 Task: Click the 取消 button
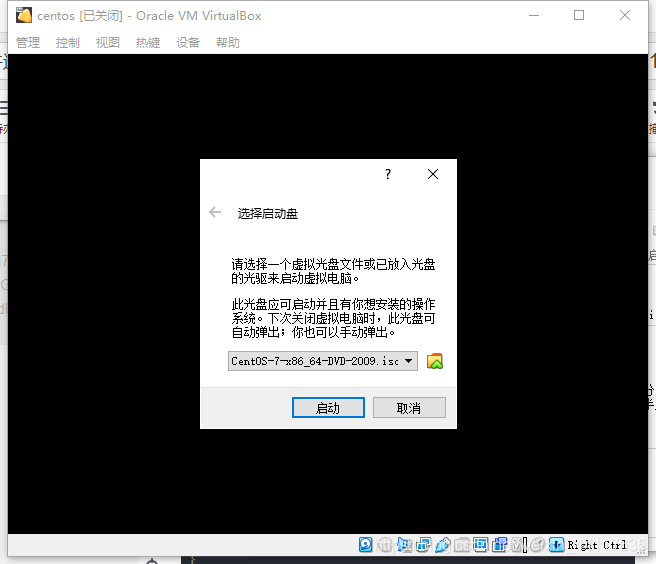tap(409, 408)
